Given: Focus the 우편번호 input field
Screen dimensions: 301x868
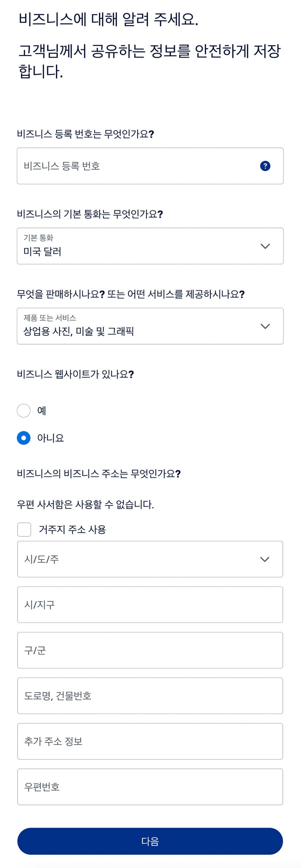Looking at the screenshot, I should coord(150,787).
